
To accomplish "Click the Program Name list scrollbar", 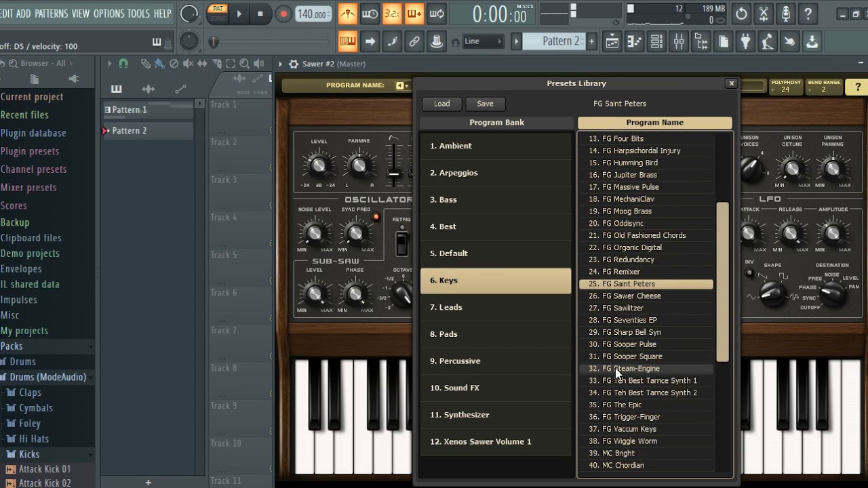I will 722,282.
